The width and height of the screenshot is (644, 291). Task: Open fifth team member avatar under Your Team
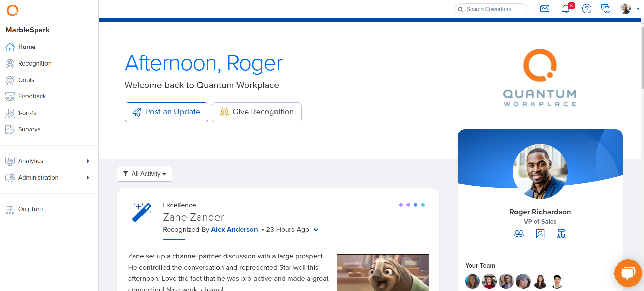(540, 281)
